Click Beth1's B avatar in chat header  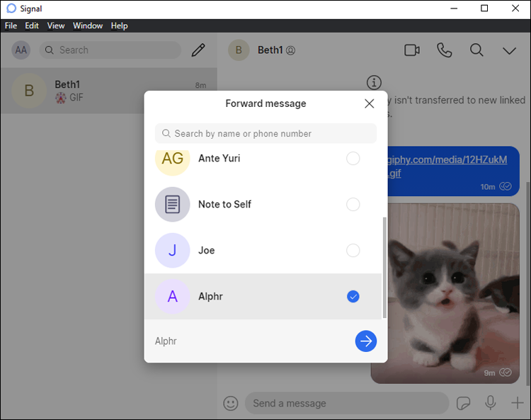[x=239, y=50]
